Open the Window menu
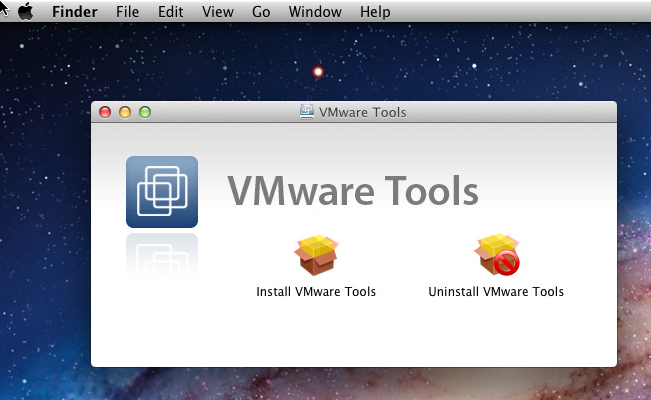This screenshot has height=400, width=651. 315,12
